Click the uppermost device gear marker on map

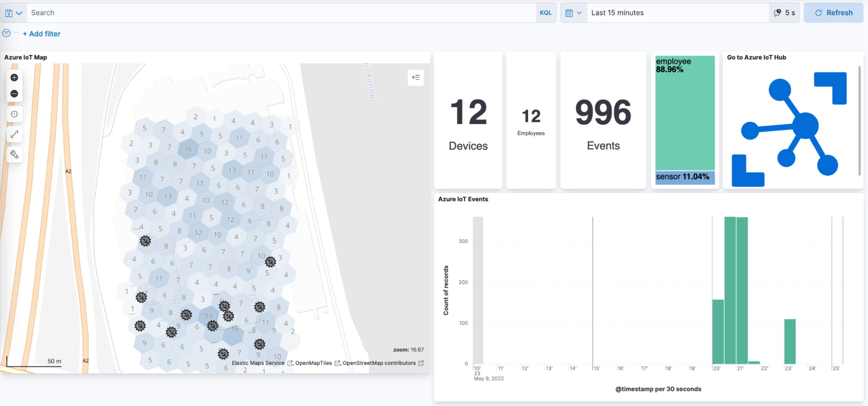145,241
